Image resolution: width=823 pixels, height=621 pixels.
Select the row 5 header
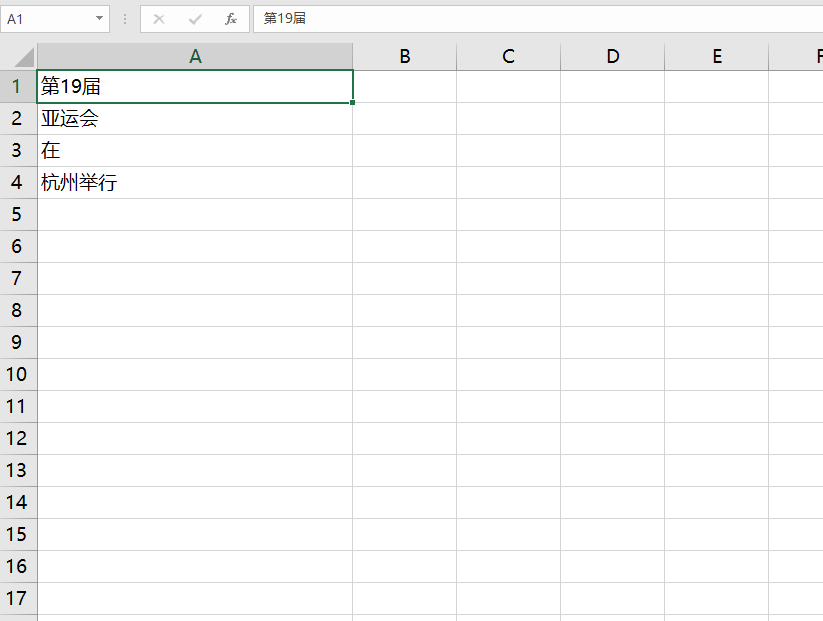18,215
